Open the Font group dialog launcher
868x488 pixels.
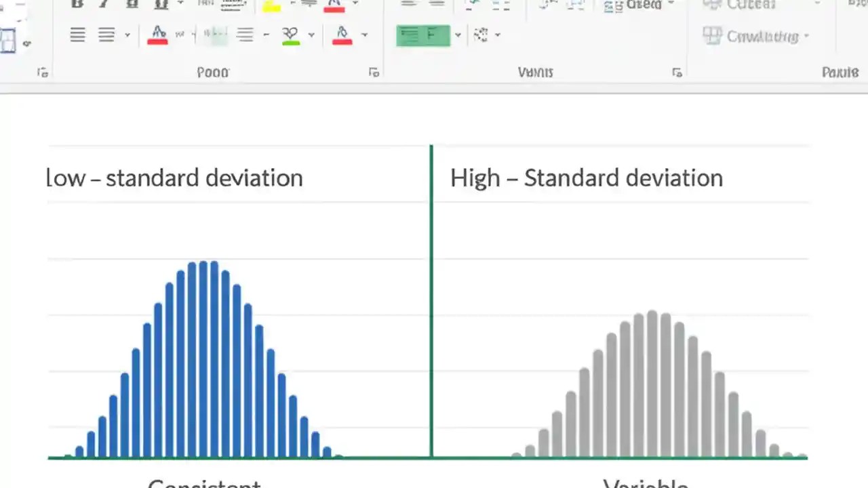pos(374,72)
